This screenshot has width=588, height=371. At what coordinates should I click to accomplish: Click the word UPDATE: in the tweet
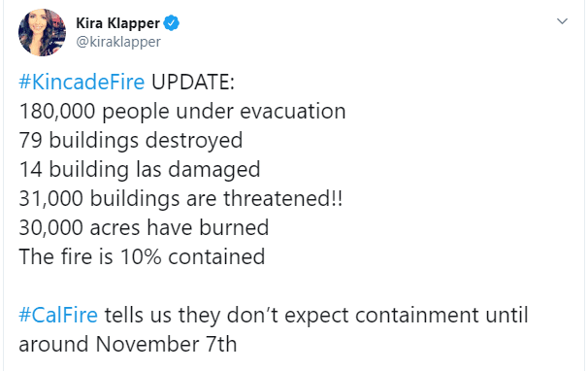pos(193,83)
